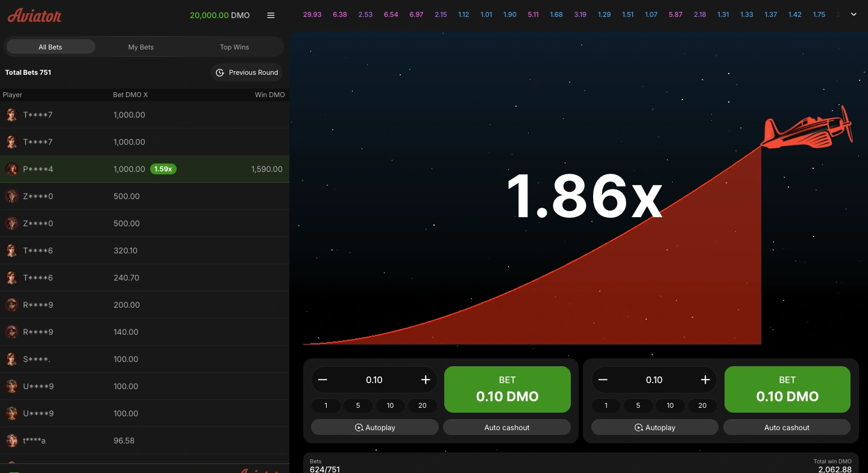Screen dimensions: 868x473
Task: Select quick bet 1 in left panel
Action: (326, 405)
